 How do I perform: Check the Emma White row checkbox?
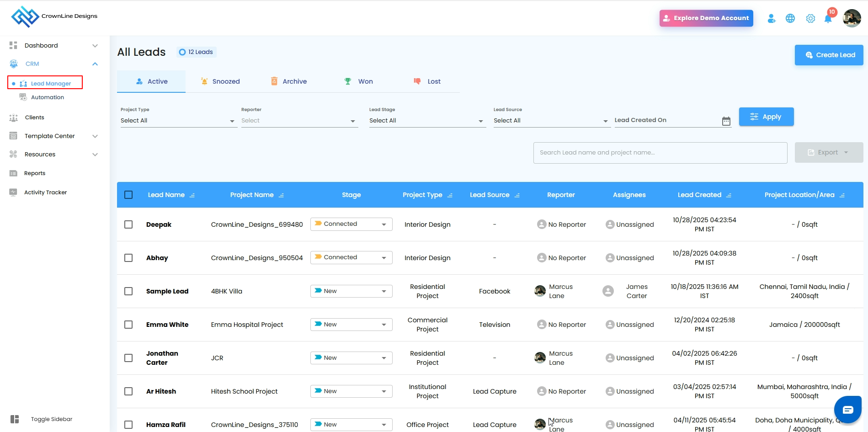pos(128,325)
